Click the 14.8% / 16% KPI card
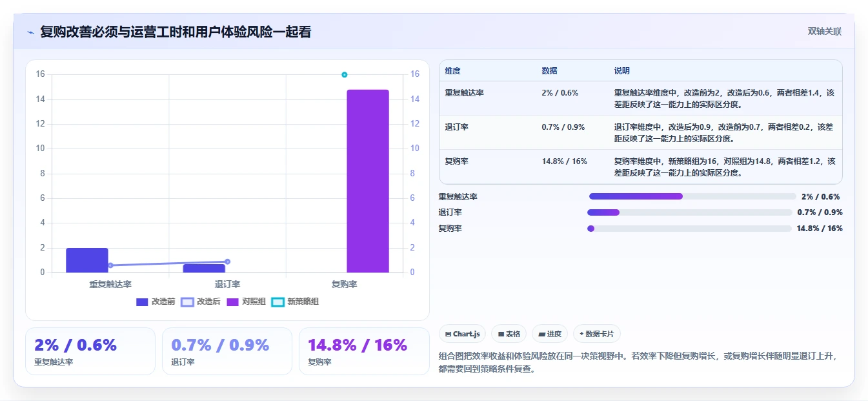Screen dimensions: 868x401 [364, 351]
